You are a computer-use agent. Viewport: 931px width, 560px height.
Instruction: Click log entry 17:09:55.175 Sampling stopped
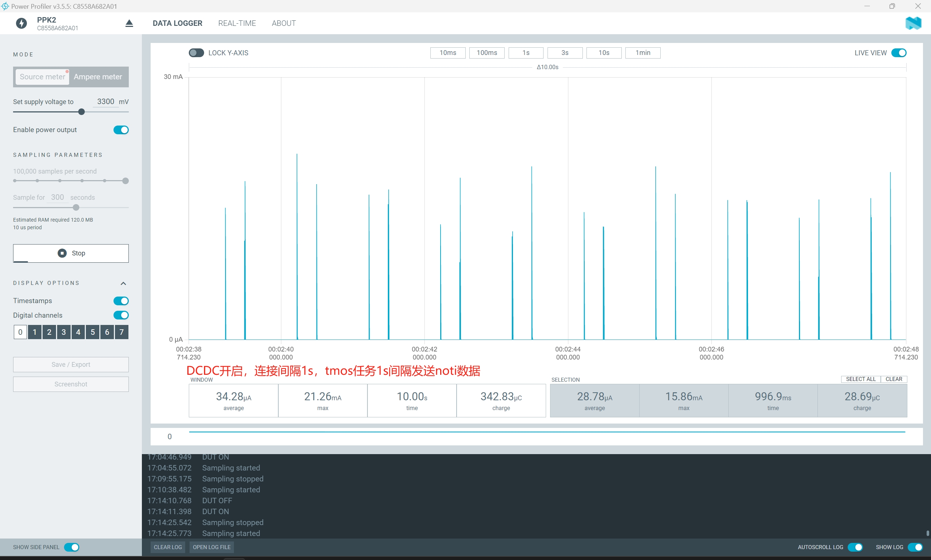pyautogui.click(x=205, y=479)
